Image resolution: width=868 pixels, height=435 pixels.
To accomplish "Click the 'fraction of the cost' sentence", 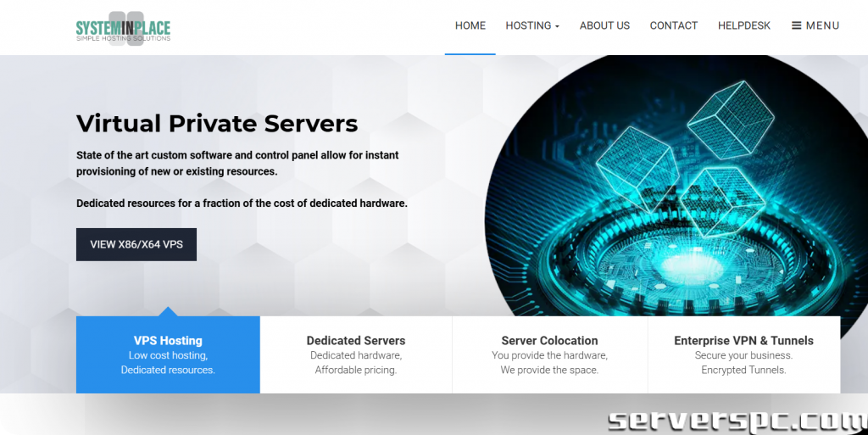I will [x=242, y=204].
